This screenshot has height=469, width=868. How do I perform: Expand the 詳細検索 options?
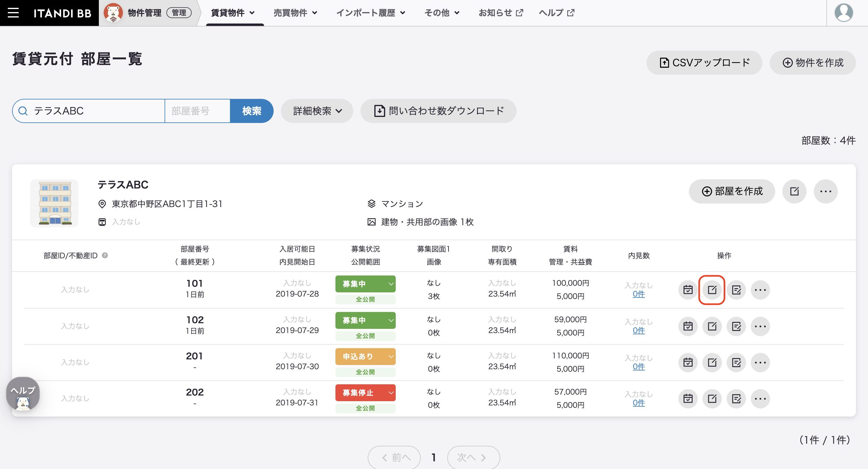tap(317, 111)
